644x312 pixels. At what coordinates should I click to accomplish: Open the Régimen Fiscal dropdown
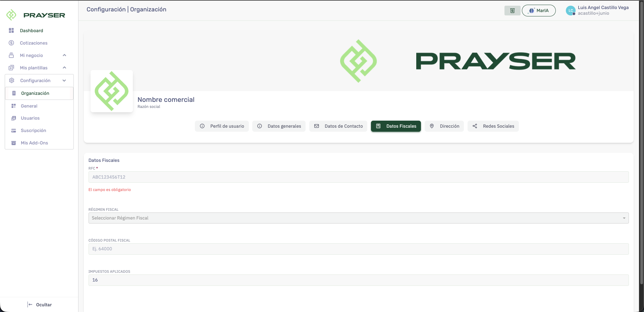click(x=359, y=218)
